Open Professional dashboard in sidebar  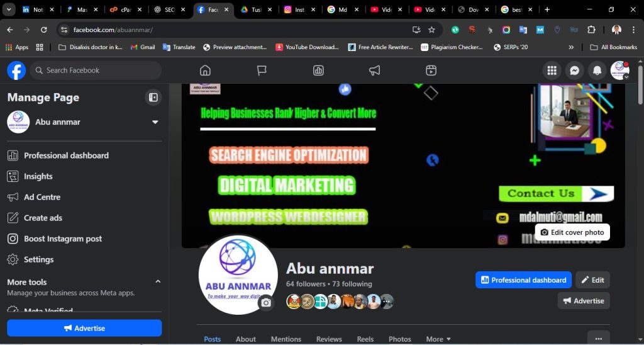[84, 156]
